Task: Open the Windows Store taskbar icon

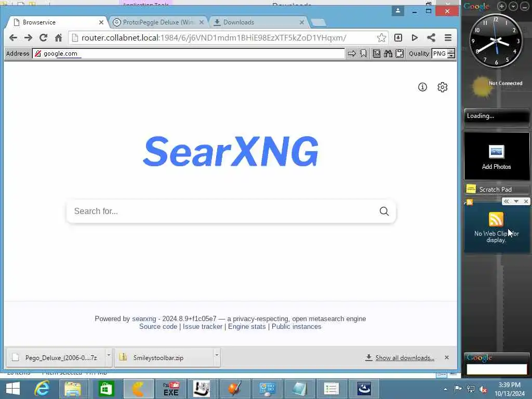Action: point(106,389)
